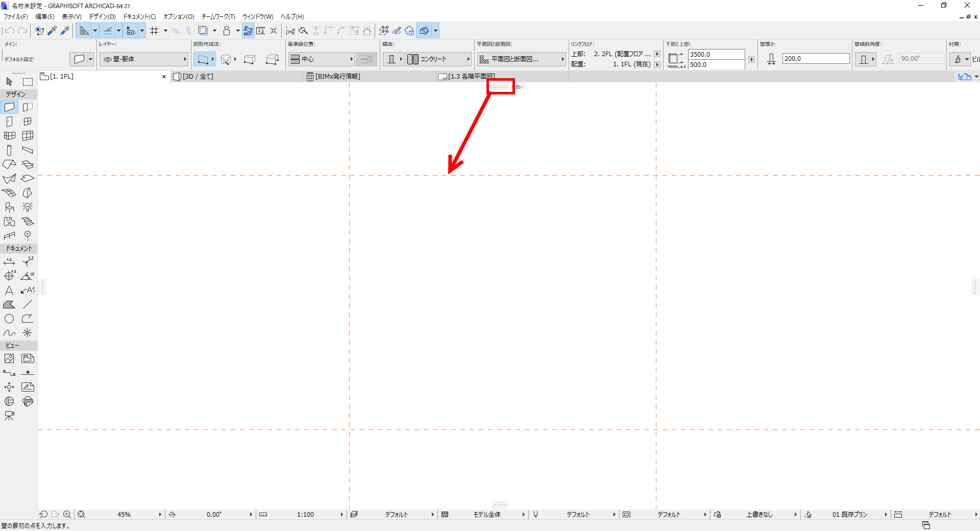Click the Eyedropper pick up parameters icon

52,31
